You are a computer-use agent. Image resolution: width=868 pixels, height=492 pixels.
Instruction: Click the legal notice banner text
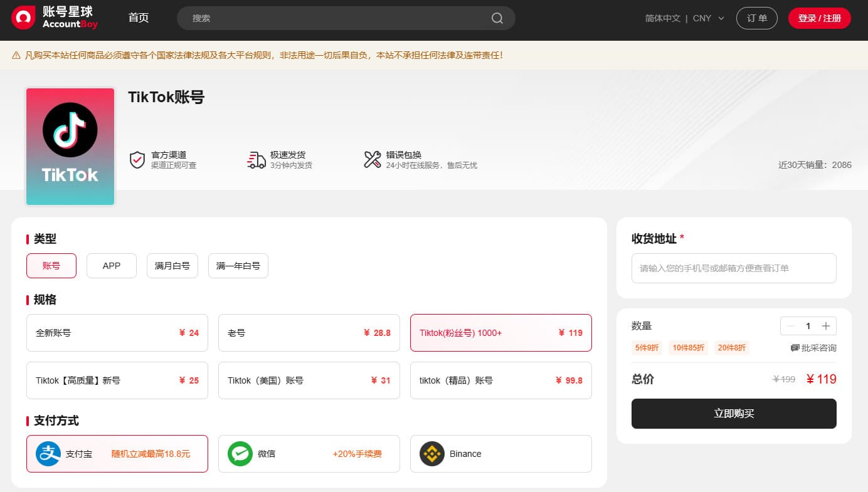pyautogui.click(x=263, y=55)
